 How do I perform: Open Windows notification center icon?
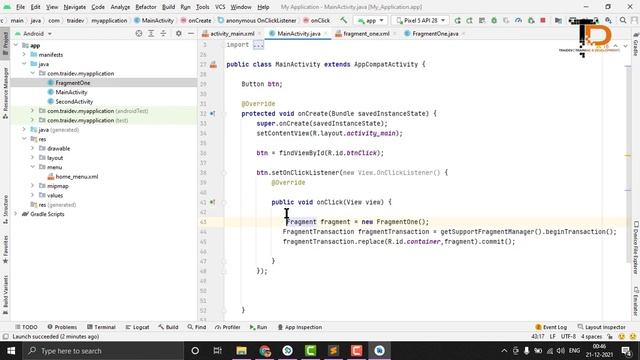click(x=627, y=351)
